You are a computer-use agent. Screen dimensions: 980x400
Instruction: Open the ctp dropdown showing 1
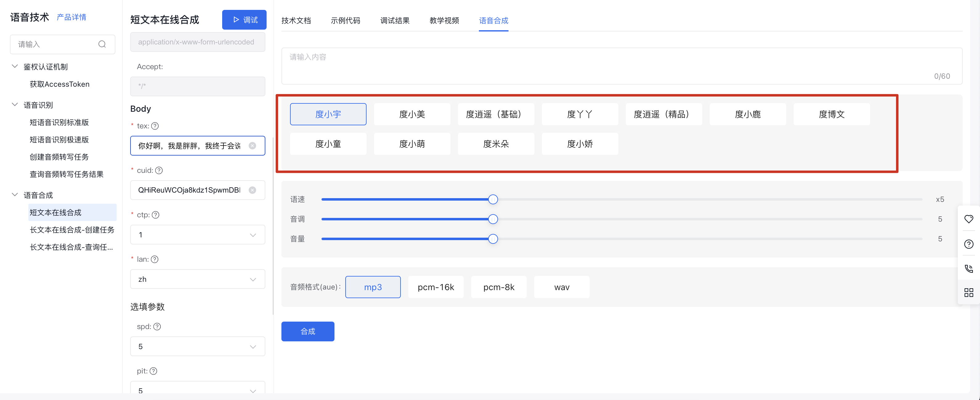pyautogui.click(x=197, y=235)
